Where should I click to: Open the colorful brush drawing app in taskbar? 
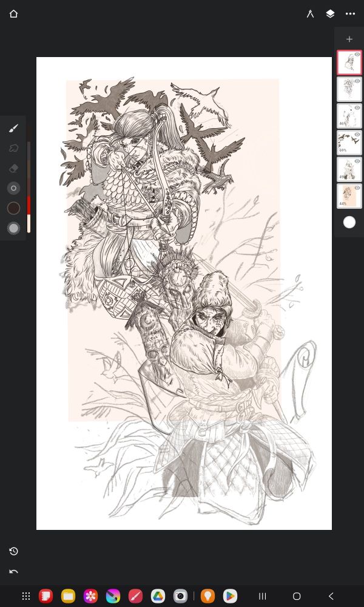113,596
